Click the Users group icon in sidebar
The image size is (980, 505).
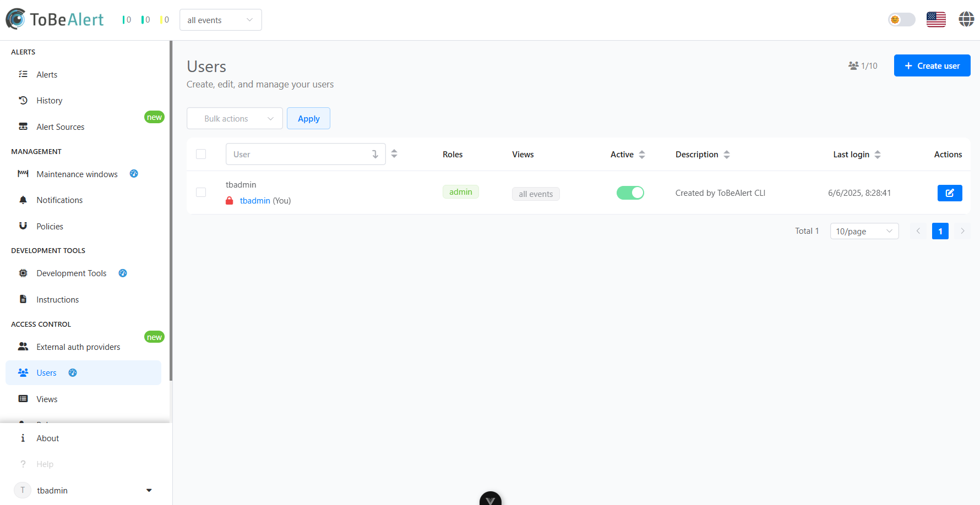[x=23, y=372]
